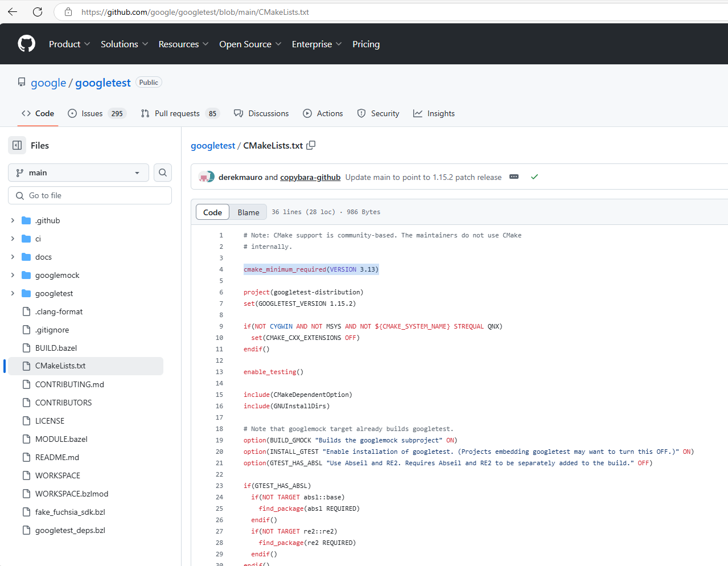Click LICENSE file icon
Viewport: 728px width, 566px height.
coord(26,421)
